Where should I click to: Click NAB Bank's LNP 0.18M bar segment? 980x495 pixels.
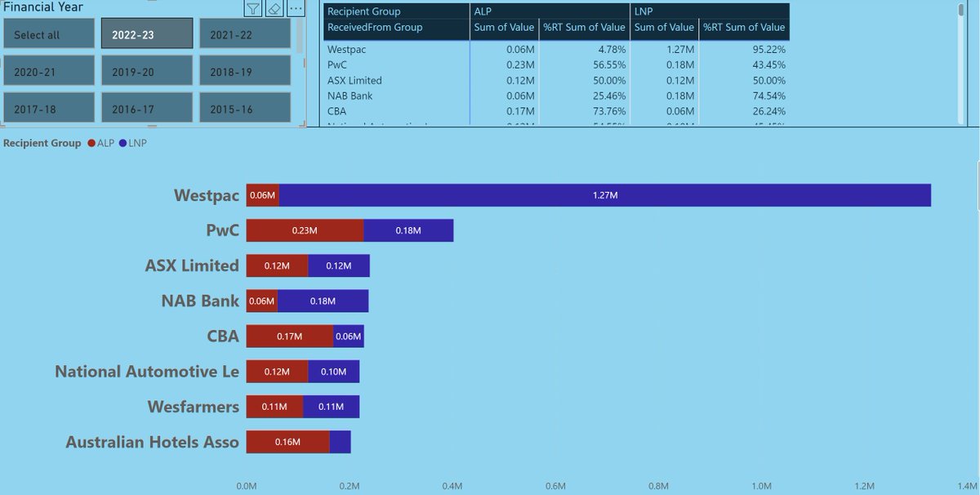click(323, 301)
